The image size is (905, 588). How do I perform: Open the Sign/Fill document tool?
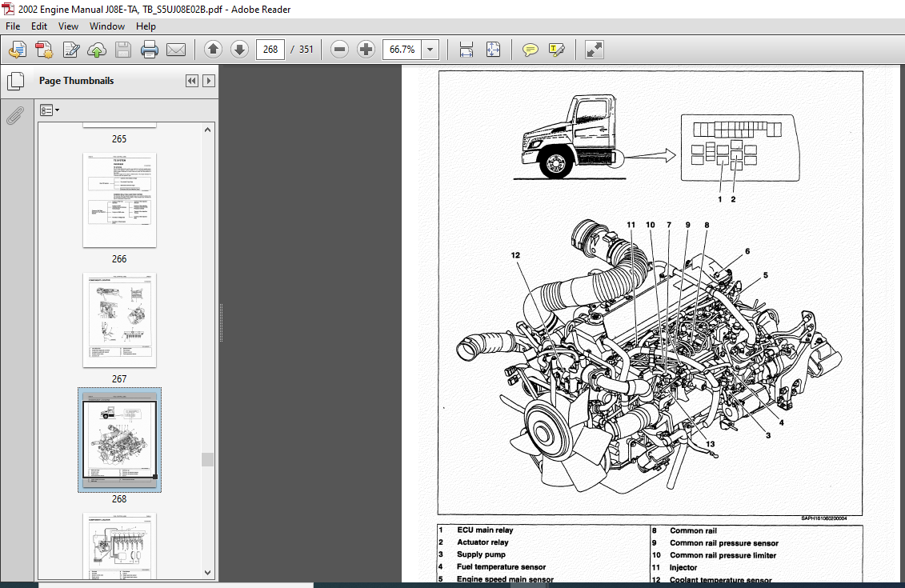[x=70, y=50]
